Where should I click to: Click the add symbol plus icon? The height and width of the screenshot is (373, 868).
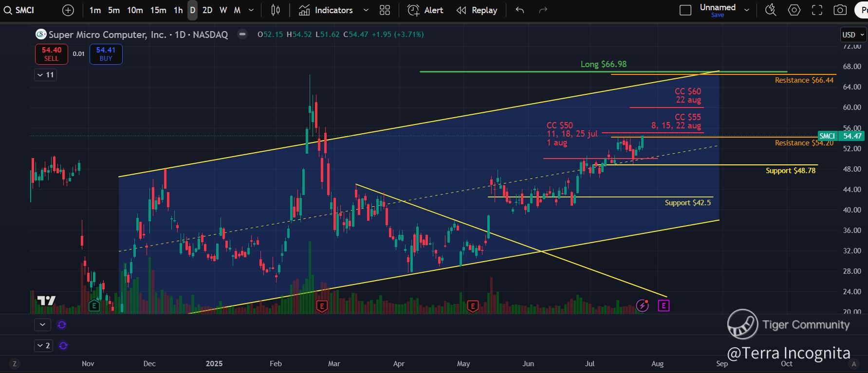[x=68, y=10]
